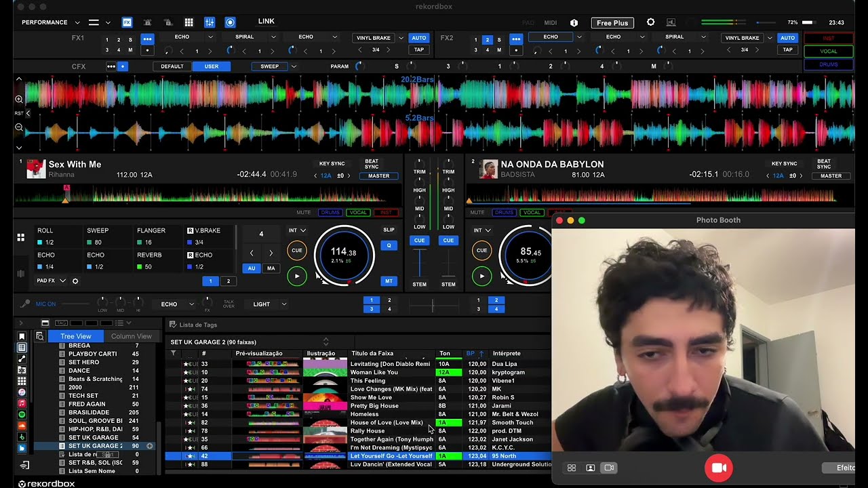
Task: Open the info icon in top bar
Action: click(574, 22)
